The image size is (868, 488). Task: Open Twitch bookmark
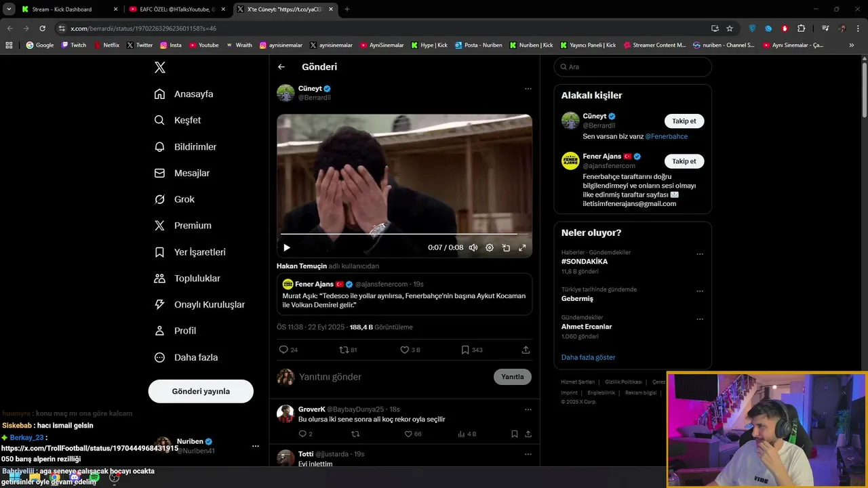pos(74,45)
